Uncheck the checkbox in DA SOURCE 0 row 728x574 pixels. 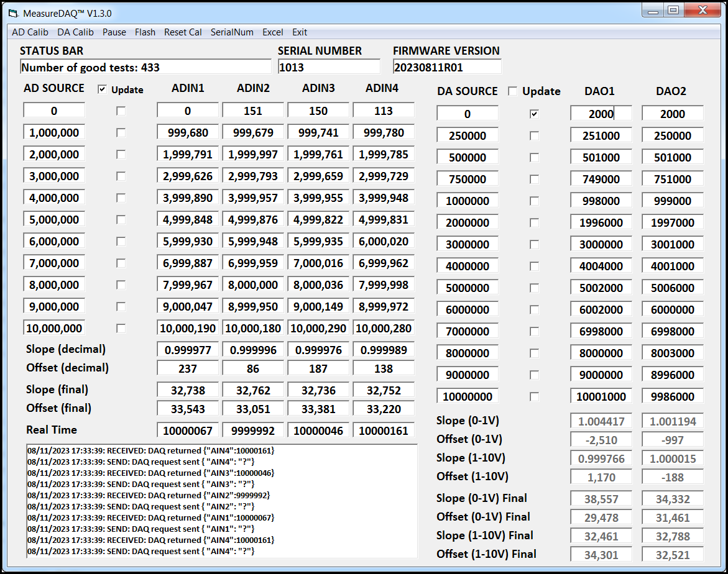click(534, 114)
